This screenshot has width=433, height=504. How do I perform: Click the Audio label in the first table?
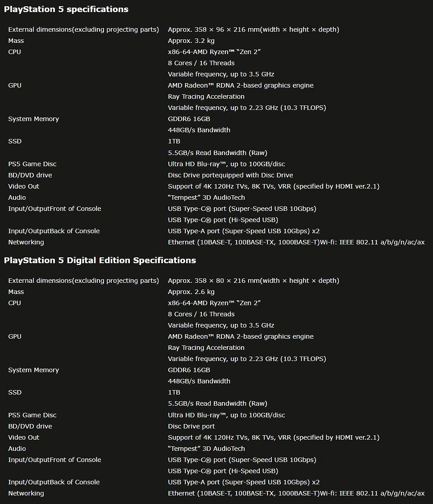click(17, 197)
